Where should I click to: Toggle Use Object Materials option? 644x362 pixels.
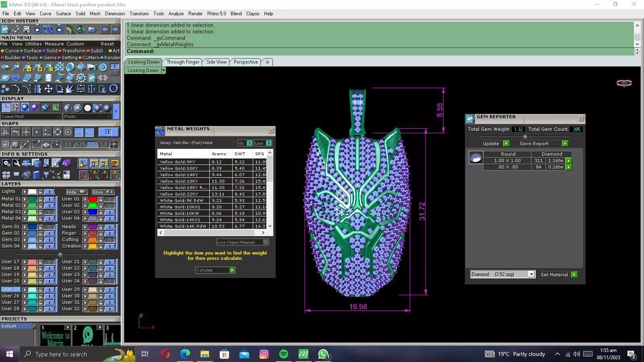click(x=265, y=242)
